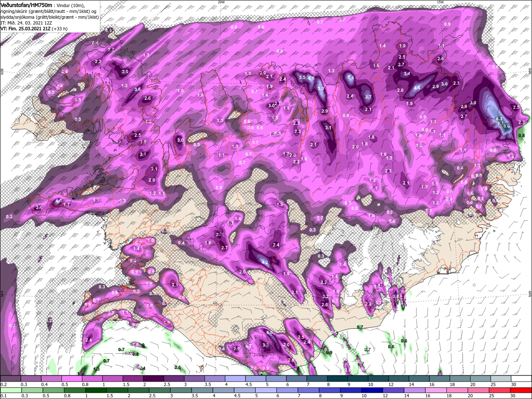Image resolution: width=532 pixels, height=399 pixels.
Task: Pick the darkest green swatch between 1 and 1.5 in the lower legend
Action: [x=97, y=390]
